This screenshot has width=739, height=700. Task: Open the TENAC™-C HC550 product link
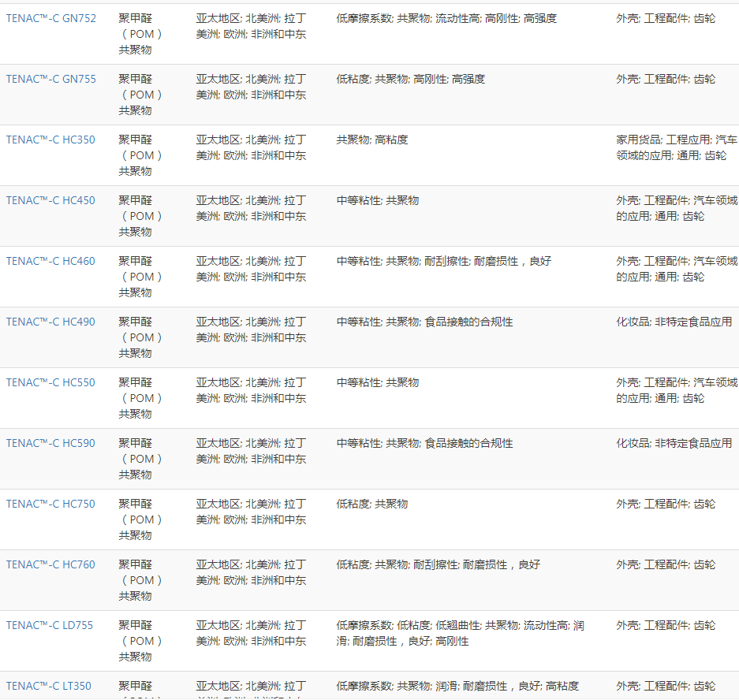(50, 382)
